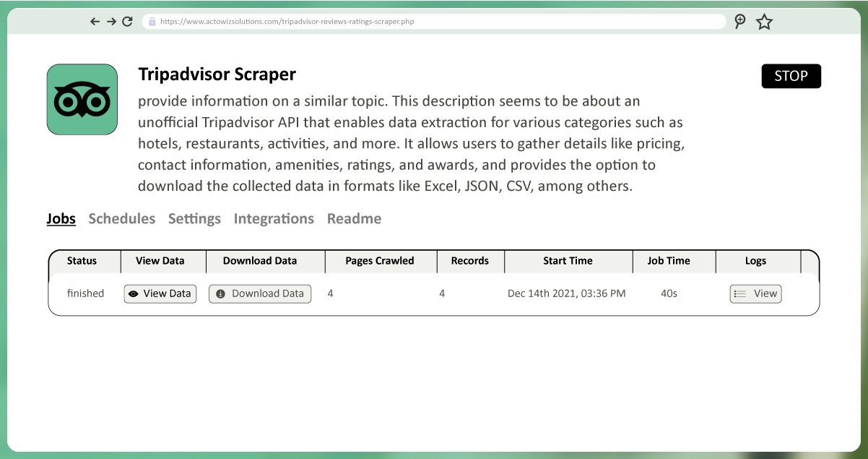Reload the page with refresh icon
Image resolution: width=868 pixels, height=459 pixels.
(x=127, y=22)
